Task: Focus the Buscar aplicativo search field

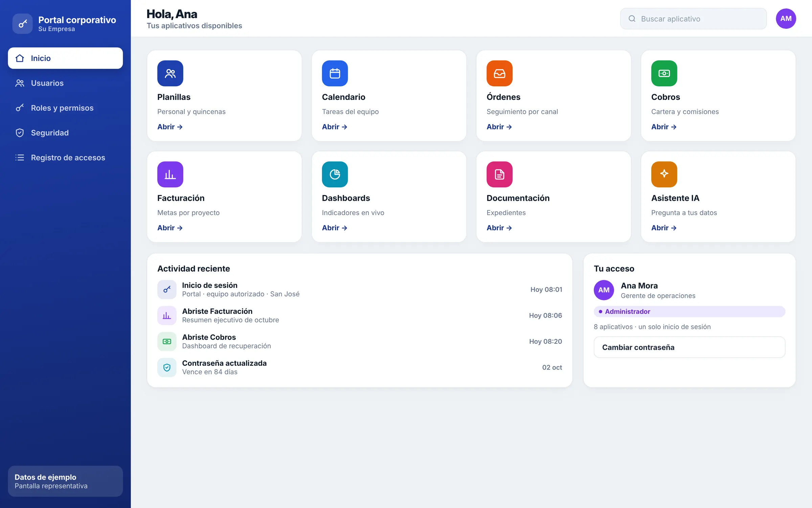Action: click(x=693, y=19)
